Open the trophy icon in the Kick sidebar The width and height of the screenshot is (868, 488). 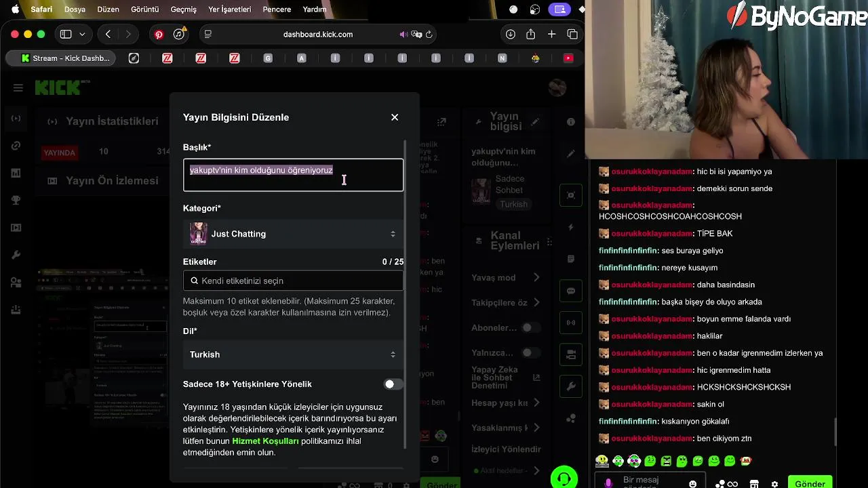click(16, 201)
